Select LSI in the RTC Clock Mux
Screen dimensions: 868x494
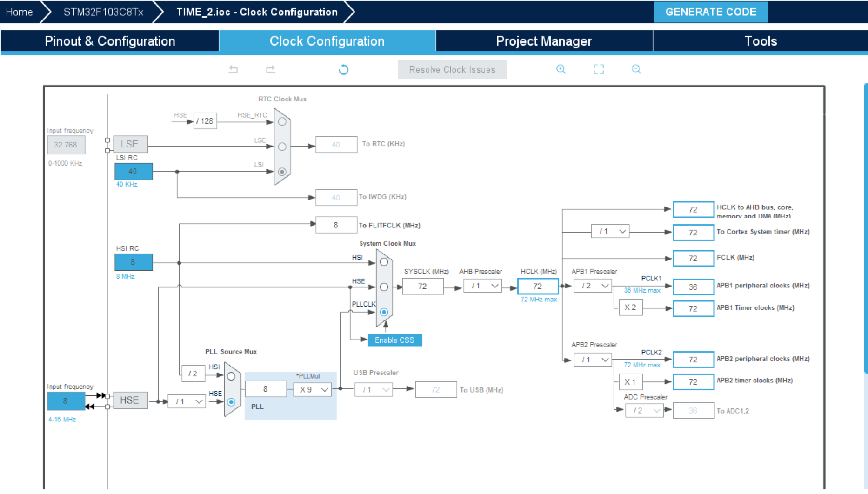click(282, 172)
